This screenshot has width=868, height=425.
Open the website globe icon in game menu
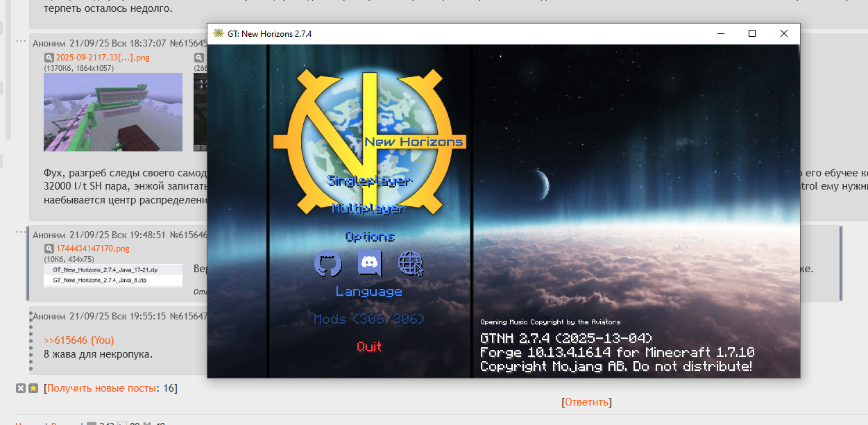pos(410,264)
